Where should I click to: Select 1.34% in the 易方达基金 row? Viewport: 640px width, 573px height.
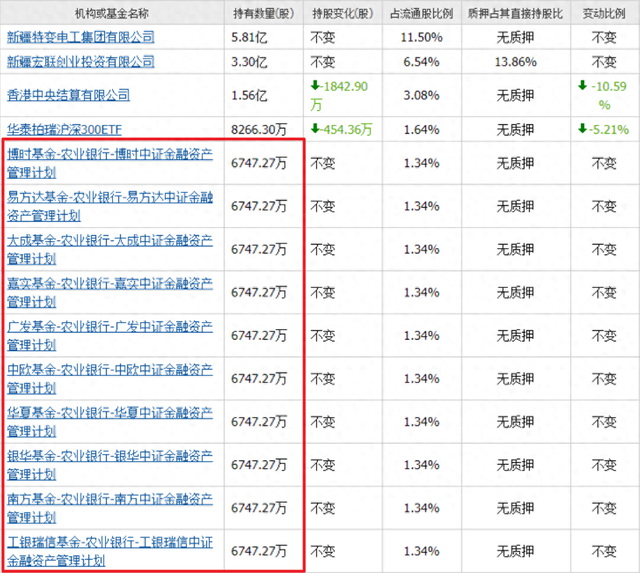pyautogui.click(x=422, y=207)
